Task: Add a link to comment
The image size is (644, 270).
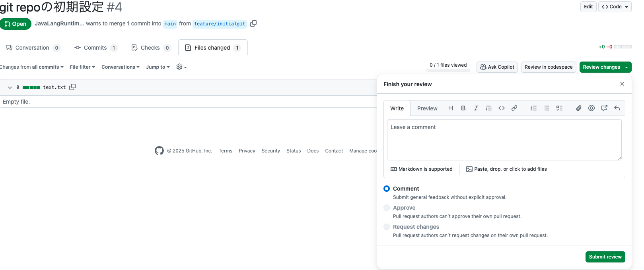Action: tap(514, 108)
